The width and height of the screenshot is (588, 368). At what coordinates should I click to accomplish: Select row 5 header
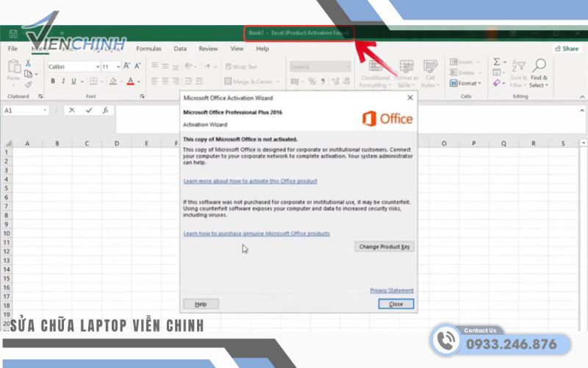pos(6,188)
